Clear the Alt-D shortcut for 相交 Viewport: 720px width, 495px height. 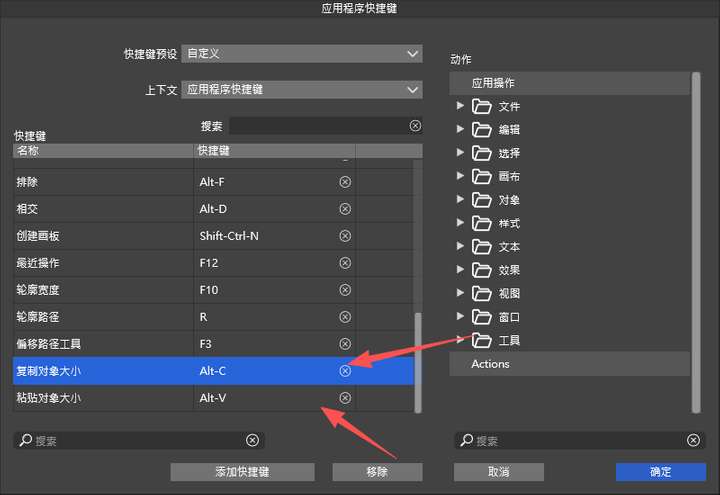coord(345,209)
